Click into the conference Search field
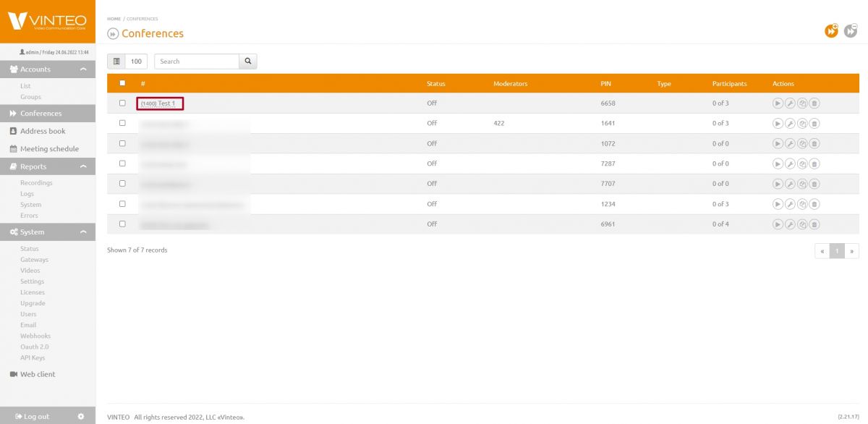Image resolution: width=868 pixels, height=424 pixels. 196,62
